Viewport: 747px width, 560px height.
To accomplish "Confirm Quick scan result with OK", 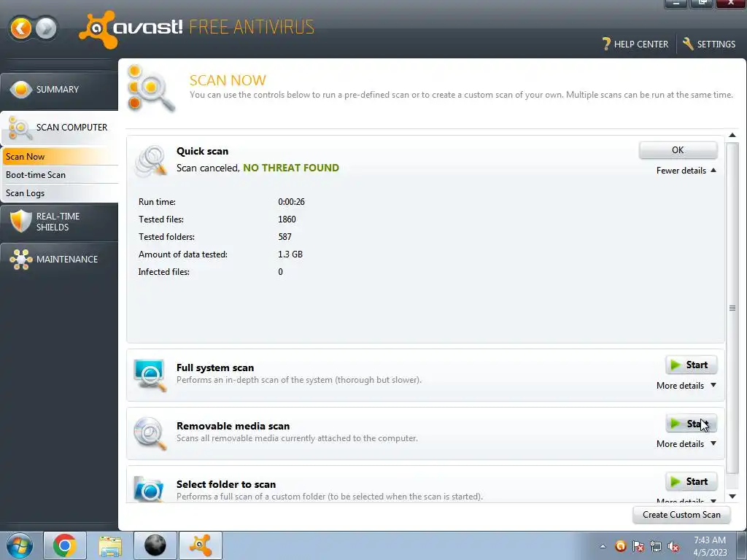I will [678, 150].
